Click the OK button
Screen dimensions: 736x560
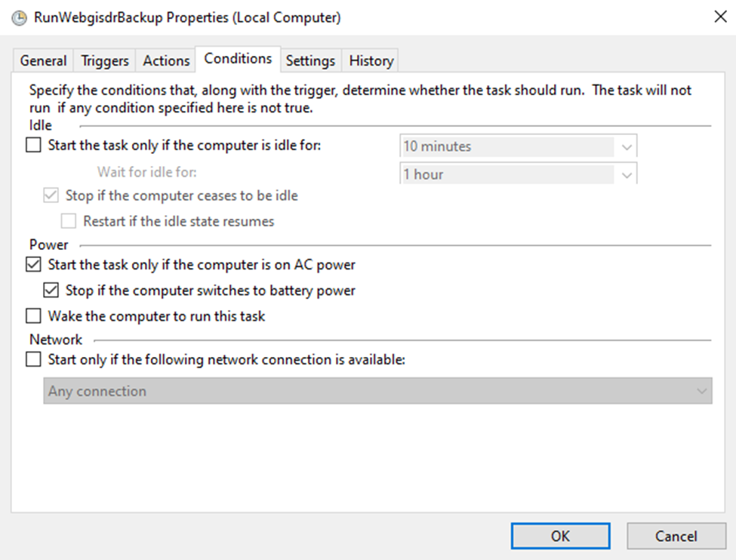pos(560,536)
